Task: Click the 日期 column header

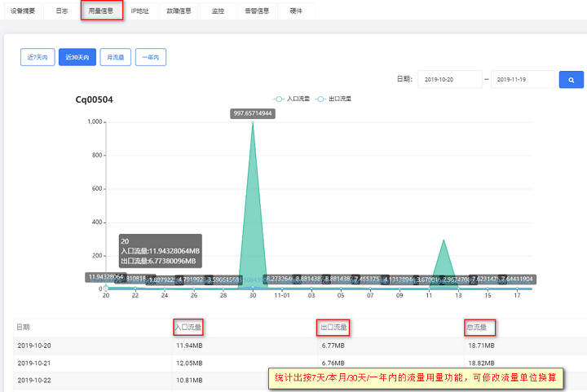Action: click(23, 328)
